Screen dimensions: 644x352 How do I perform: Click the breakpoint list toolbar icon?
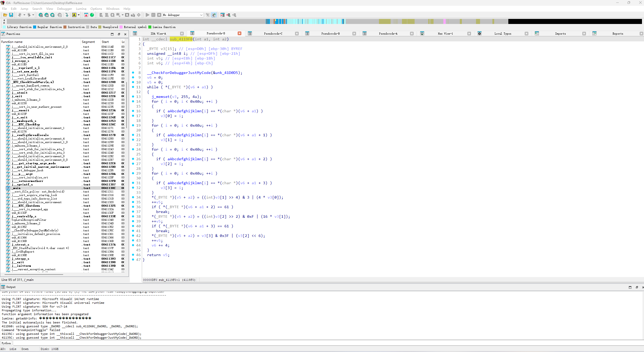click(222, 15)
